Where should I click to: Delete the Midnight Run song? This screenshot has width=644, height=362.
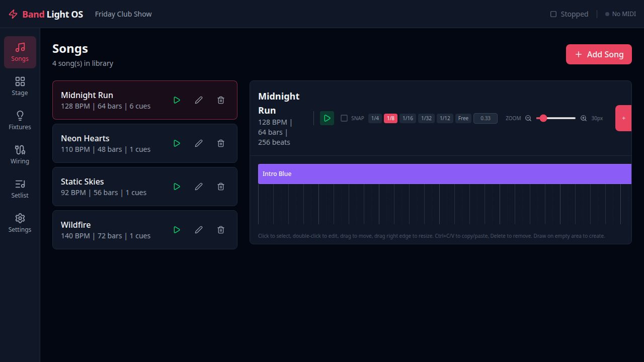(221, 100)
